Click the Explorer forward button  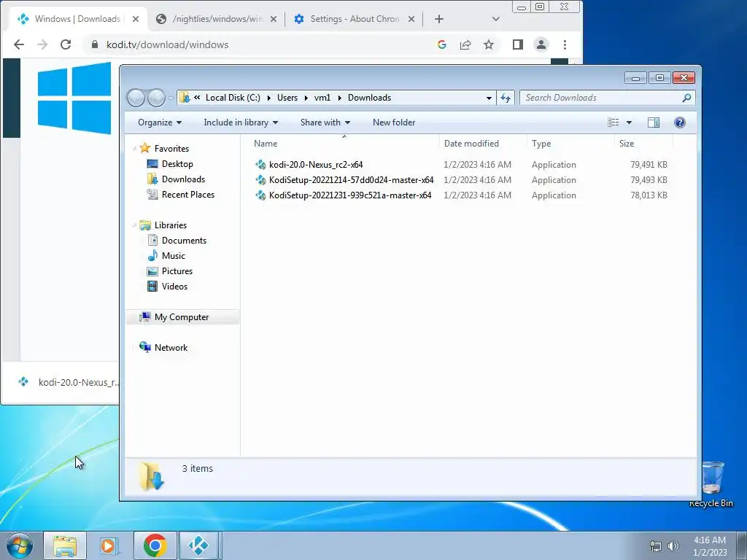pos(156,98)
